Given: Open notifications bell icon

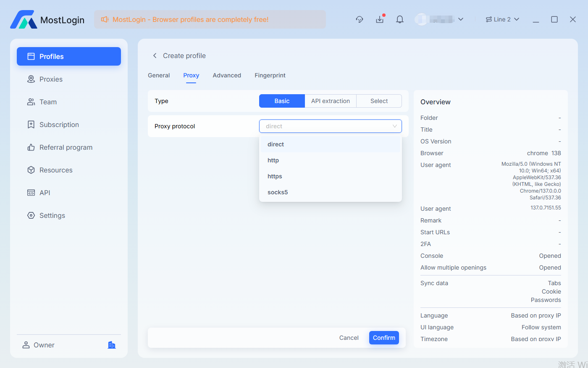Looking at the screenshot, I should pos(400,19).
